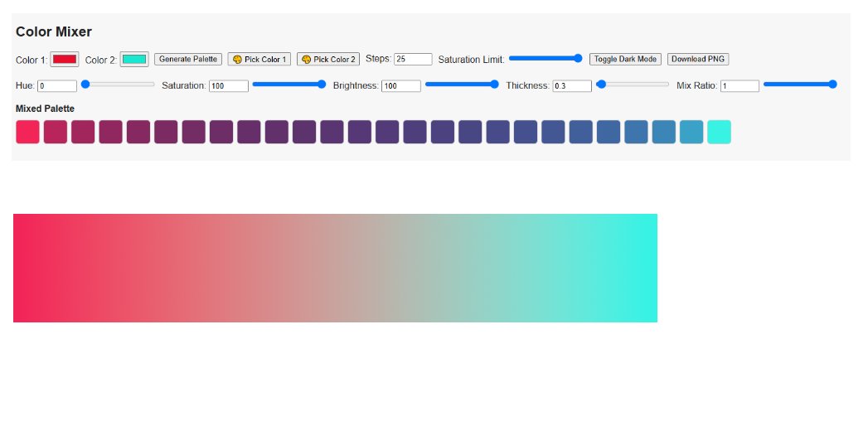Click the Pick Color 1 button
Screen dimensions: 868x426
point(259,59)
